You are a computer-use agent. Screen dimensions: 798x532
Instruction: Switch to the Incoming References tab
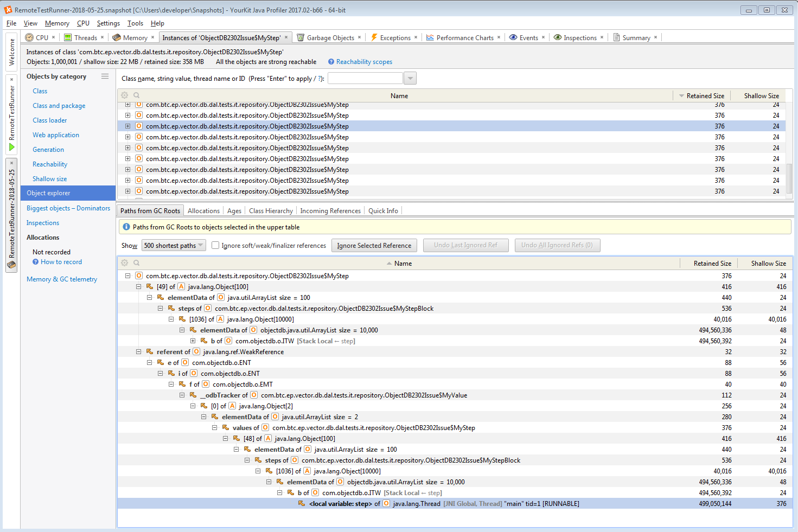coord(330,211)
